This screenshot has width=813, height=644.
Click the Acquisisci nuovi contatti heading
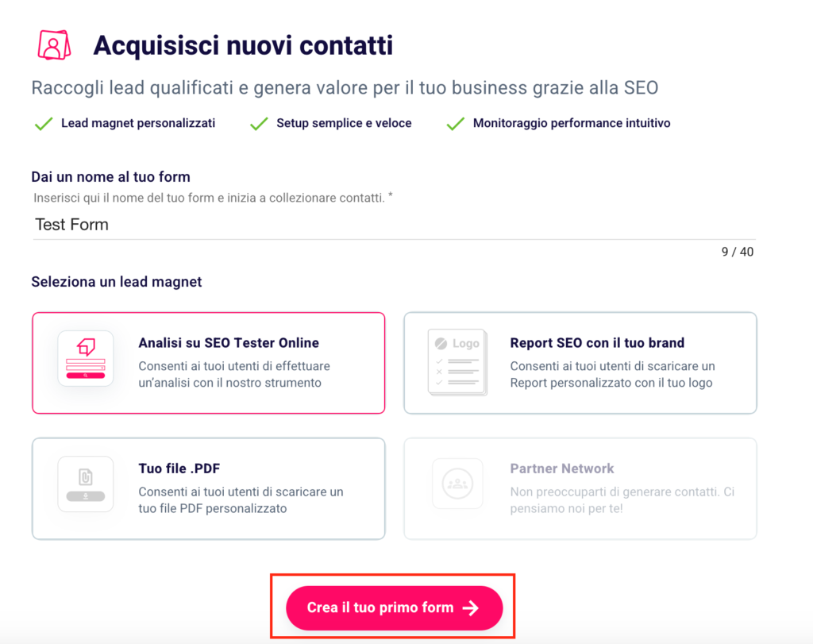click(243, 45)
